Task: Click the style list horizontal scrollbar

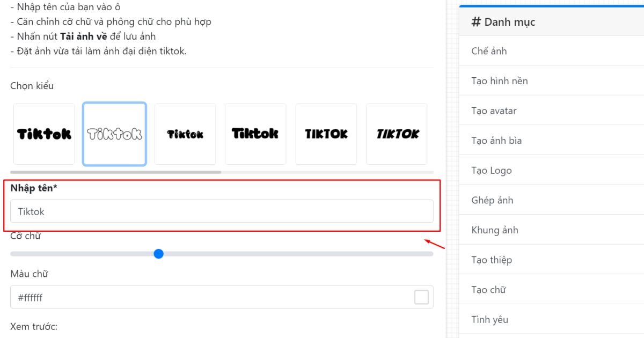Action: point(115,172)
